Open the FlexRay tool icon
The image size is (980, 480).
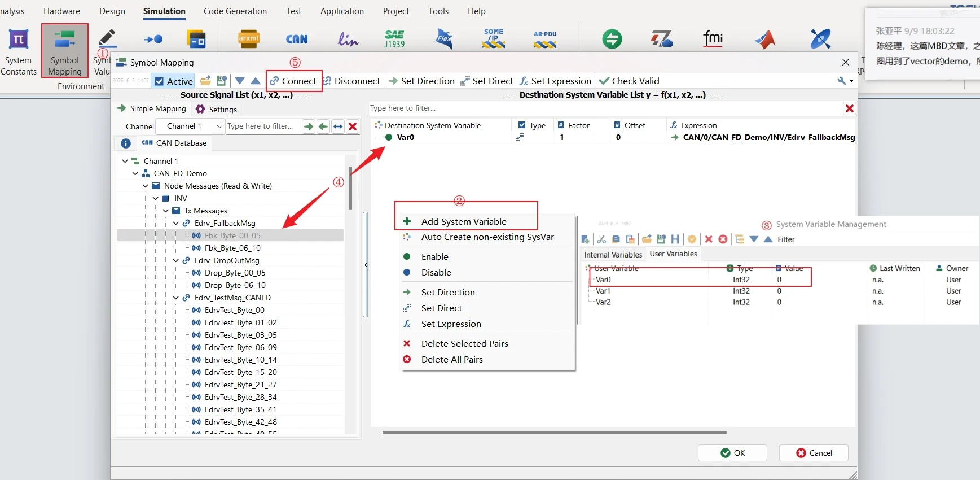tap(444, 39)
